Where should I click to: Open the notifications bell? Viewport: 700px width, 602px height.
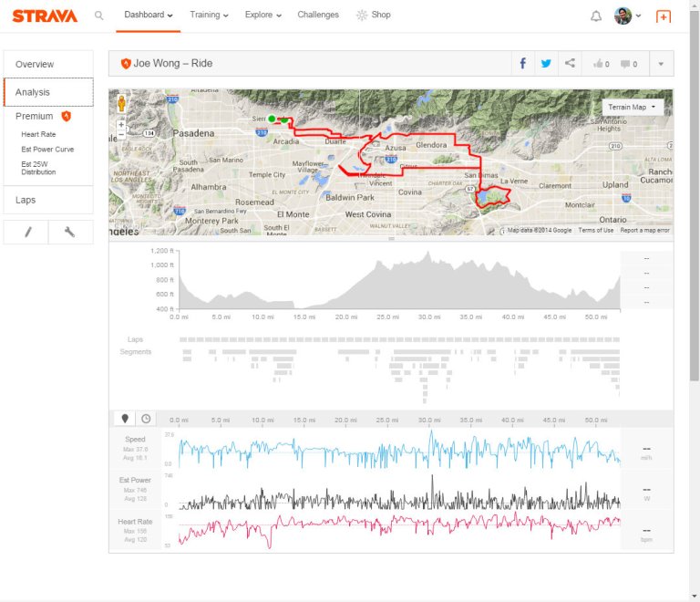596,16
